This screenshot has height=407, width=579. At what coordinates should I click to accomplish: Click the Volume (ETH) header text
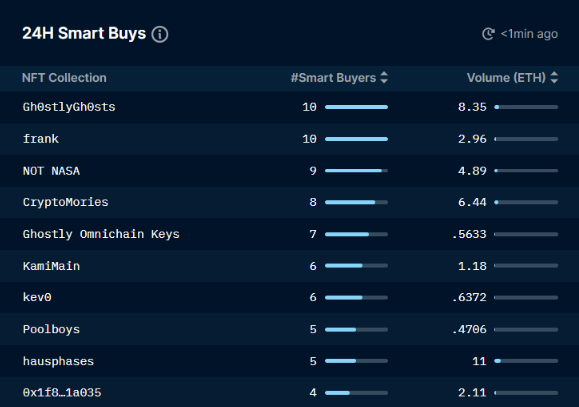coord(506,78)
